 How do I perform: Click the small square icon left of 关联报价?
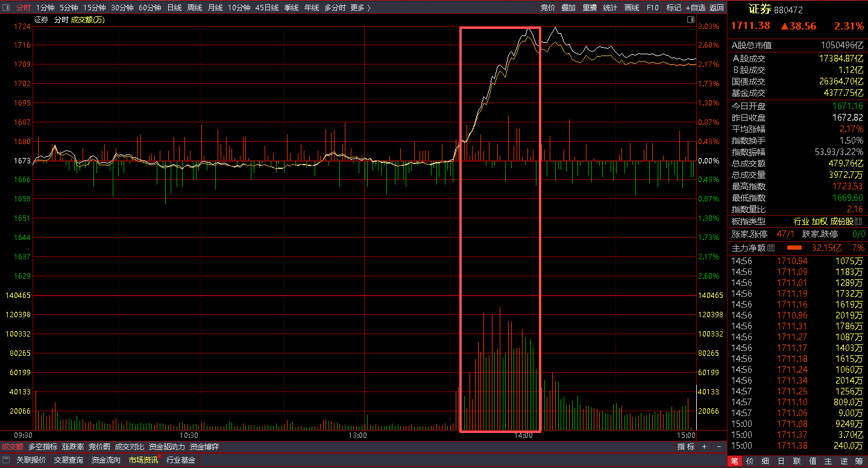point(6,460)
